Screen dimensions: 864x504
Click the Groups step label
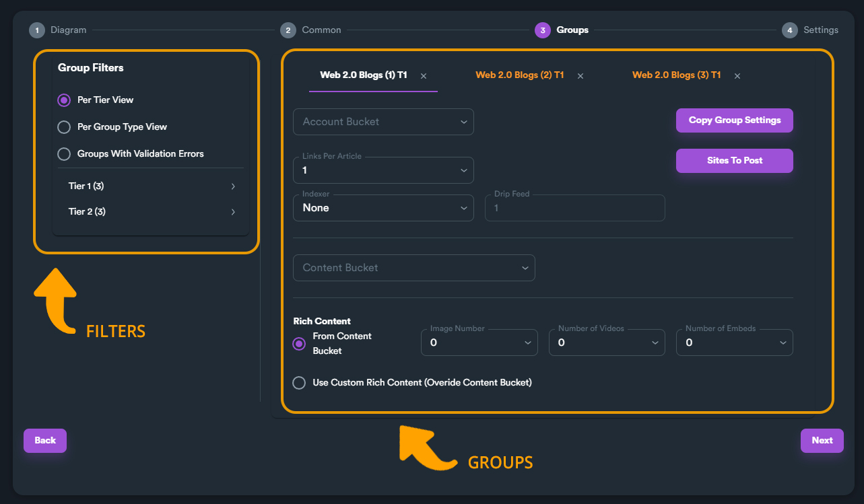click(572, 30)
